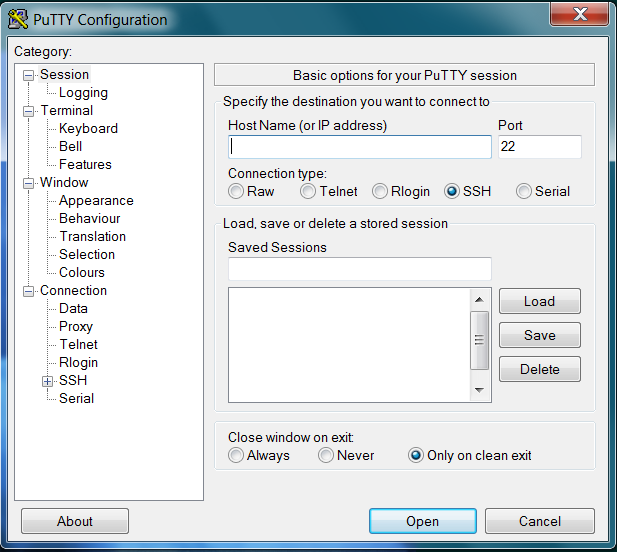Collapse the Connection category node
Viewport: 617px width, 552px height.
28,291
